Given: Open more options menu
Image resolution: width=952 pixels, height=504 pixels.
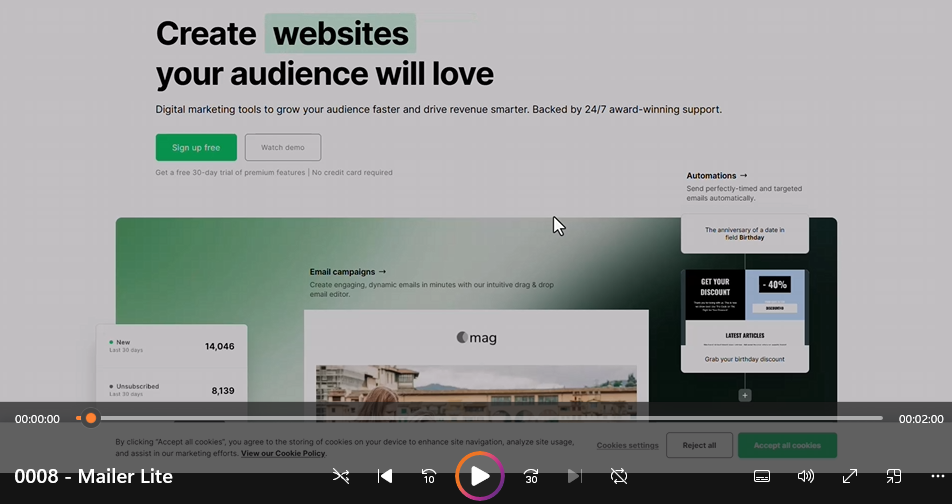Looking at the screenshot, I should point(937,477).
